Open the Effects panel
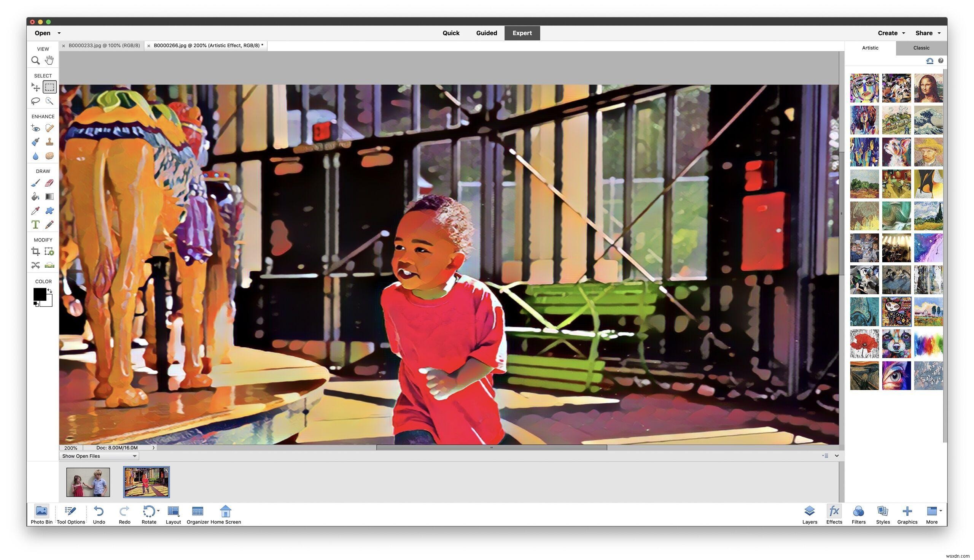 834,513
